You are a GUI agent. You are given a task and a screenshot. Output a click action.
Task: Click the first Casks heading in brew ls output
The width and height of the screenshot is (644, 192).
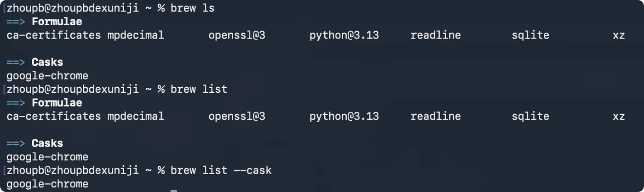coord(47,62)
